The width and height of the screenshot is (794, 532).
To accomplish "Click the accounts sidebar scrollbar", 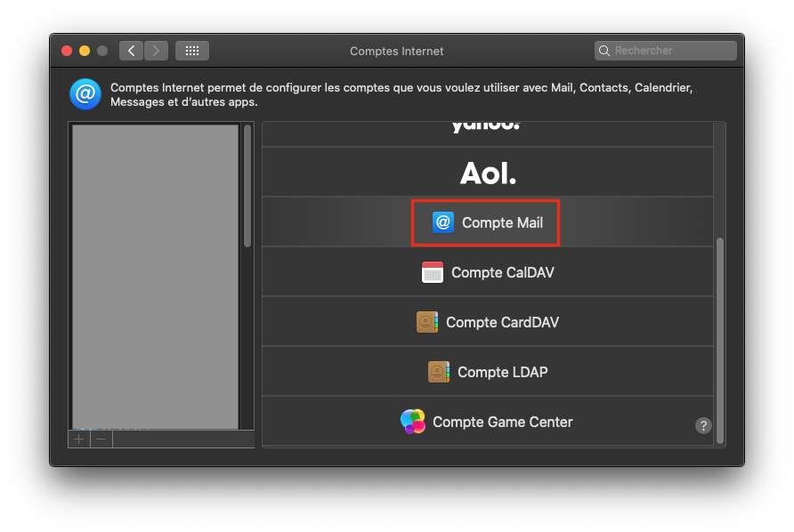I will click(247, 187).
